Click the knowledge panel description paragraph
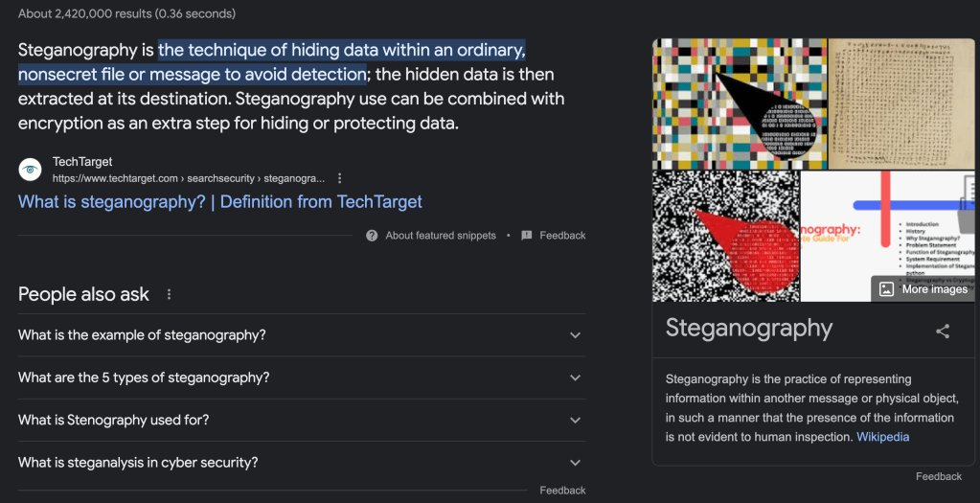The width and height of the screenshot is (980, 503). pyautogui.click(x=812, y=408)
